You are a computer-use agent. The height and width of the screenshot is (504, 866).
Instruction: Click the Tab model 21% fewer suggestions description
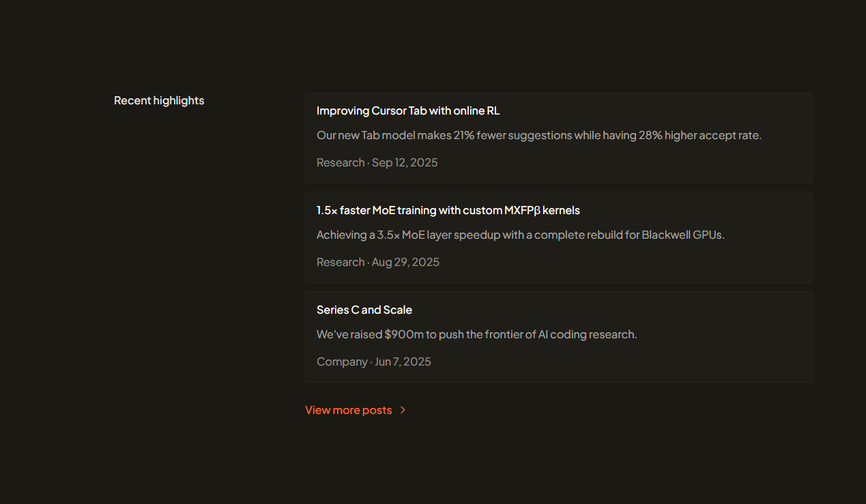point(538,135)
